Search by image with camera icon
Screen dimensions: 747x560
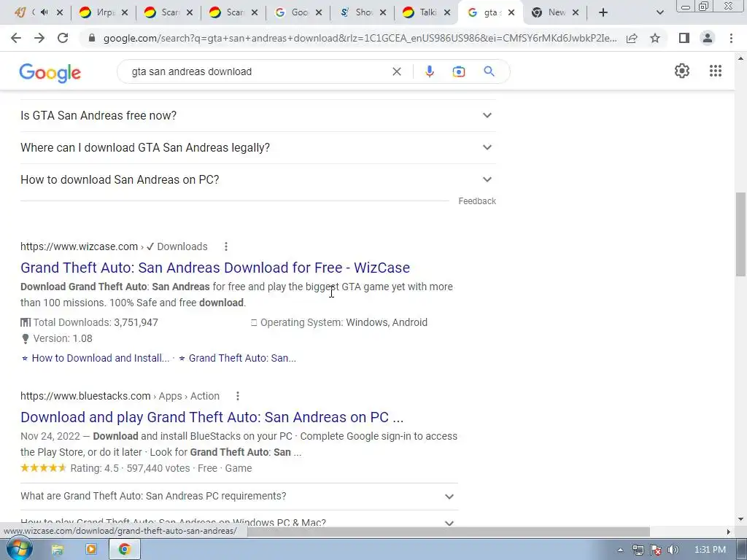458,71
